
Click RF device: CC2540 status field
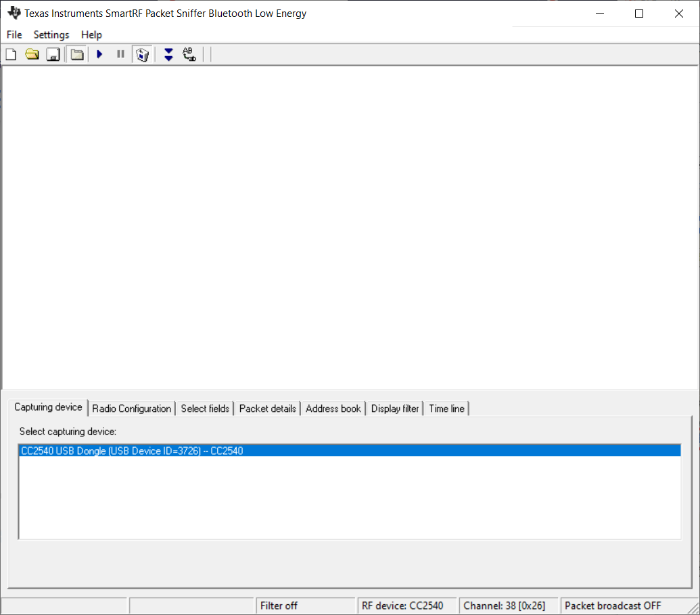[x=406, y=606]
